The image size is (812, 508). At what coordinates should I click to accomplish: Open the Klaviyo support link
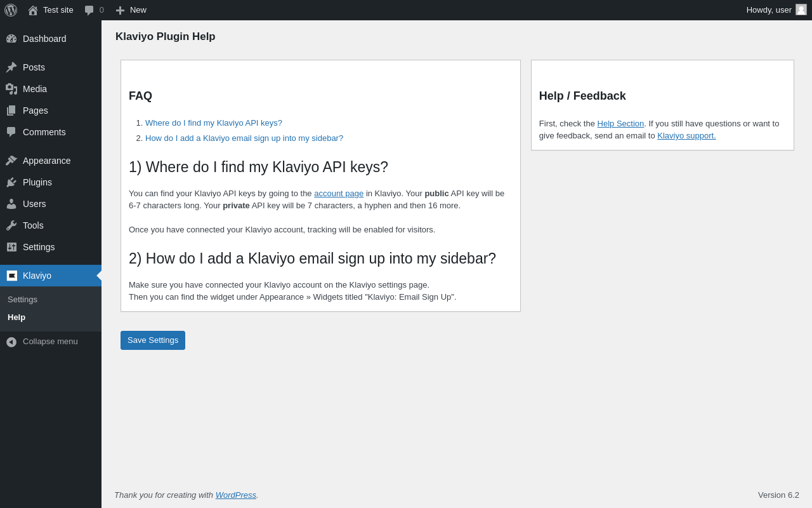(x=686, y=136)
